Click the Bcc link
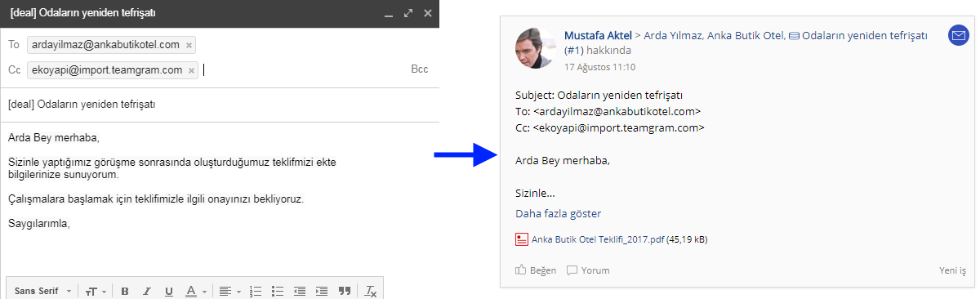This screenshot has width=980, height=299. coord(419,70)
